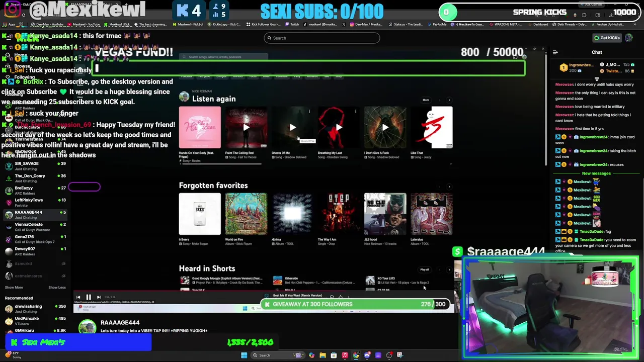This screenshot has width=644, height=362.
Task: Play I Don't Give A Fuck
Action: click(385, 128)
